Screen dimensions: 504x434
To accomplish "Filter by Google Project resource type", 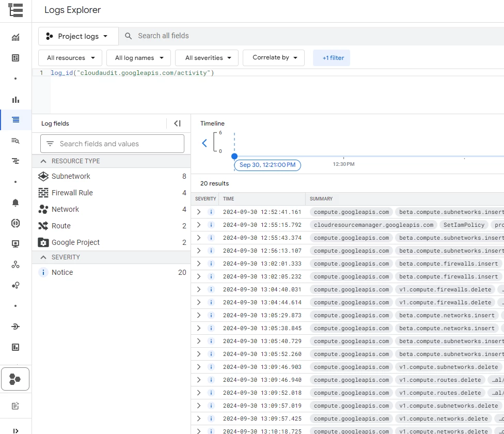I will tap(111, 242).
